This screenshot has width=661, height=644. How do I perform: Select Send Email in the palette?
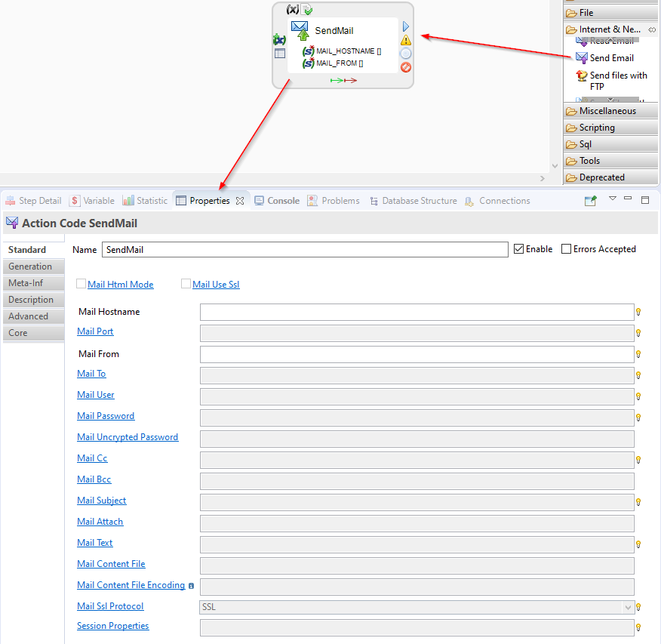[611, 58]
